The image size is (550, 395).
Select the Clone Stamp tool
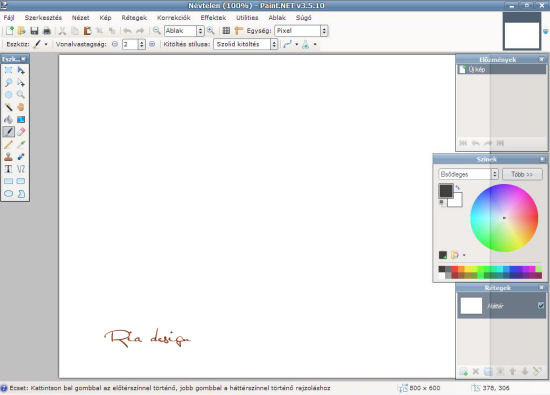pyautogui.click(x=8, y=157)
